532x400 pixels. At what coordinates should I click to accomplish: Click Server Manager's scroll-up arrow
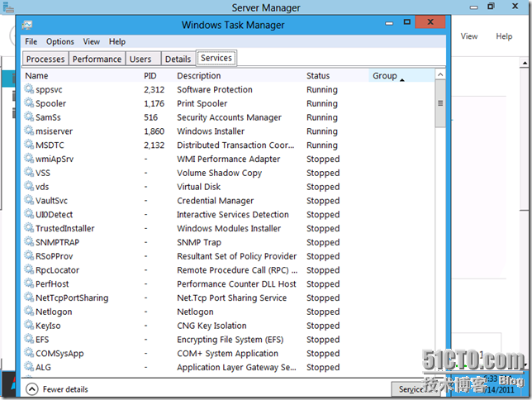(x=525, y=63)
